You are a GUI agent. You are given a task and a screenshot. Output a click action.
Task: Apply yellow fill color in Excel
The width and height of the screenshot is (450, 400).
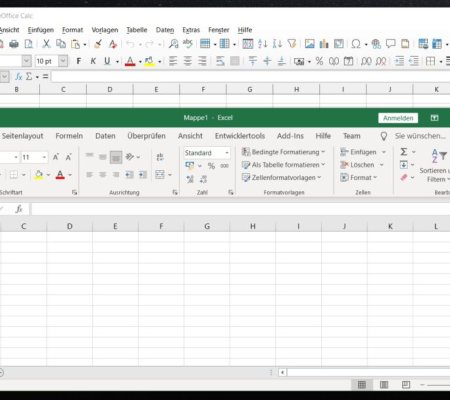coord(39,175)
